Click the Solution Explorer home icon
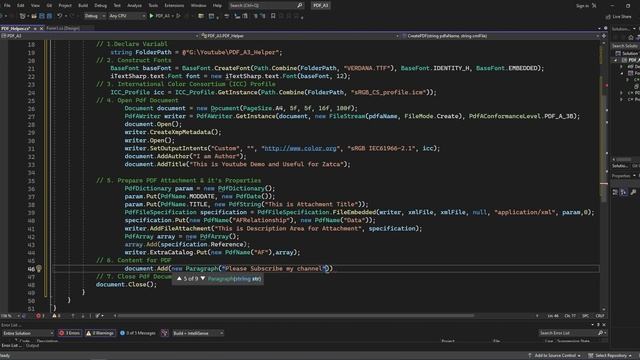The width and height of the screenshot is (640, 360). [x=631, y=37]
